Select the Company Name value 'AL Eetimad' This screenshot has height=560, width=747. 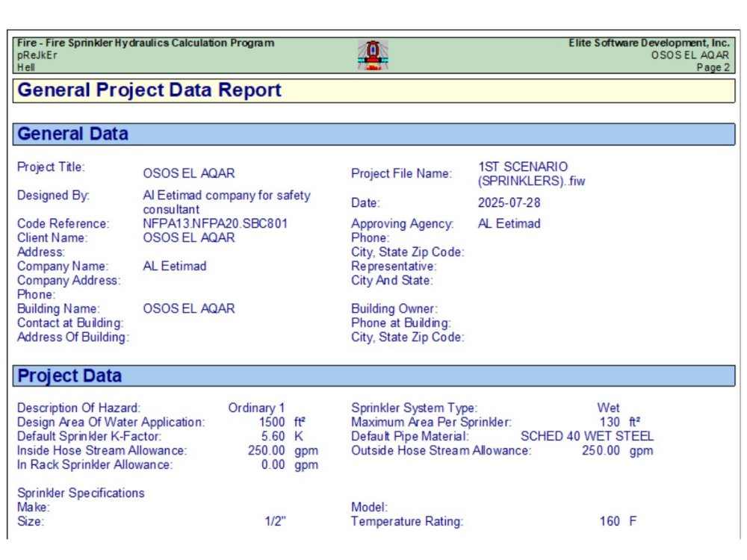175,267
